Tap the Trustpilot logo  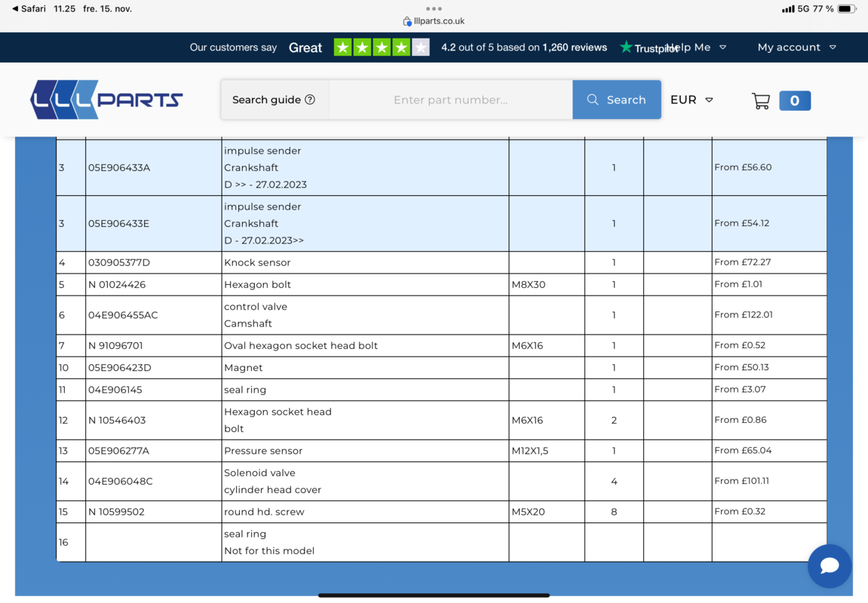pos(647,47)
